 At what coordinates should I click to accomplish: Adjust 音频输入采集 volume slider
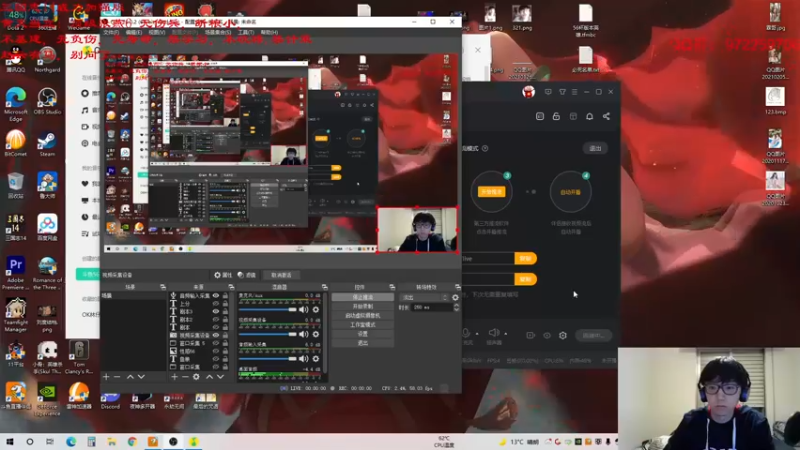267,359
